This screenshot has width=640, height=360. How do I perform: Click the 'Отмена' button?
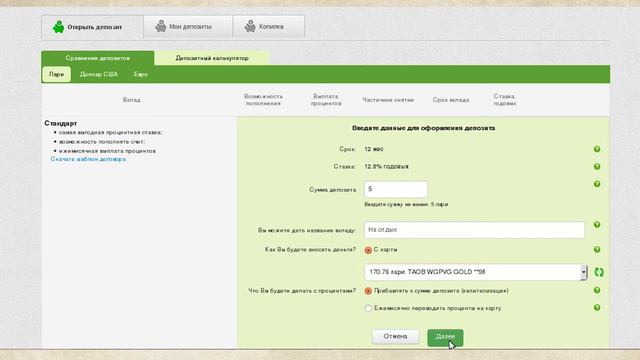point(395,337)
